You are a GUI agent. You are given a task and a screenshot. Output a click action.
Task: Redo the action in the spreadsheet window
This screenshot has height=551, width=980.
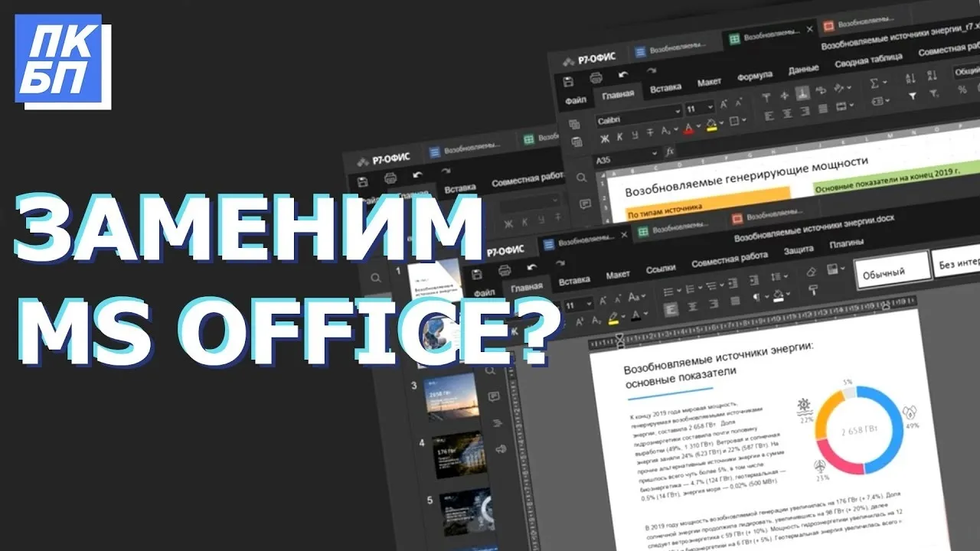[651, 71]
